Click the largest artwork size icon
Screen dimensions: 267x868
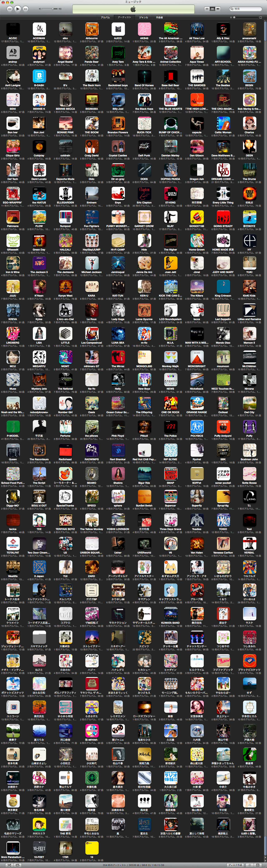click(260, 17)
